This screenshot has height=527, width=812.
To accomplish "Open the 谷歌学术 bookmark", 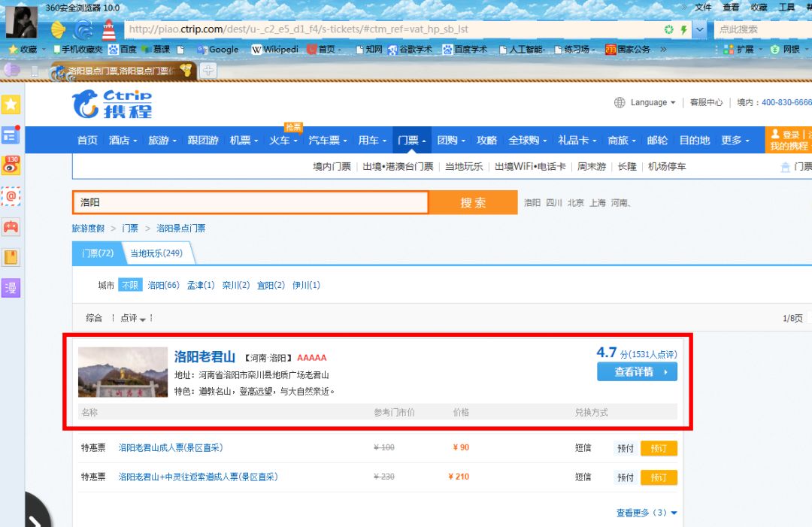I will (410, 49).
